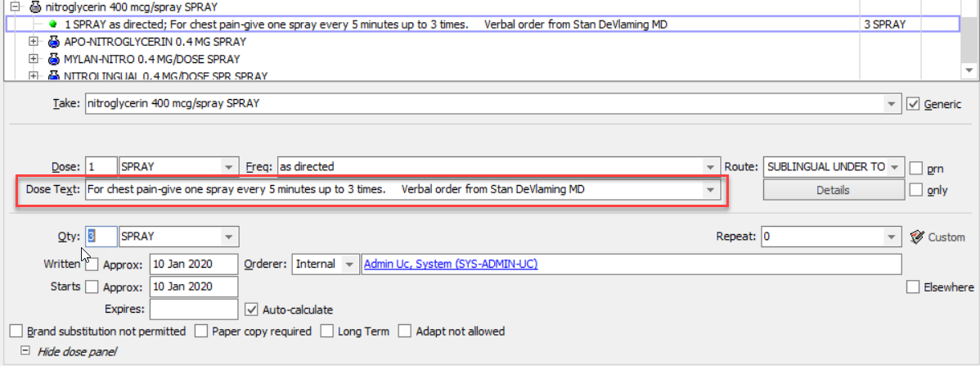The height and width of the screenshot is (366, 980).
Task: Collapse the nitroglycerin 400 mcg/spray tree node
Action: (x=16, y=7)
